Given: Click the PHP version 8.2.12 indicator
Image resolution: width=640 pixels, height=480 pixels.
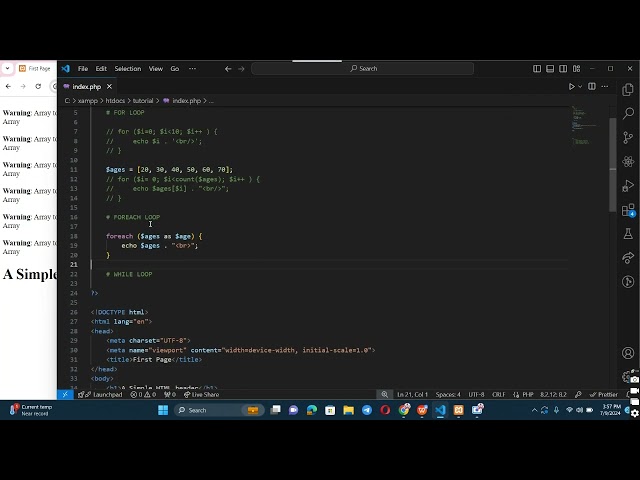Looking at the screenshot, I should coord(553,395).
